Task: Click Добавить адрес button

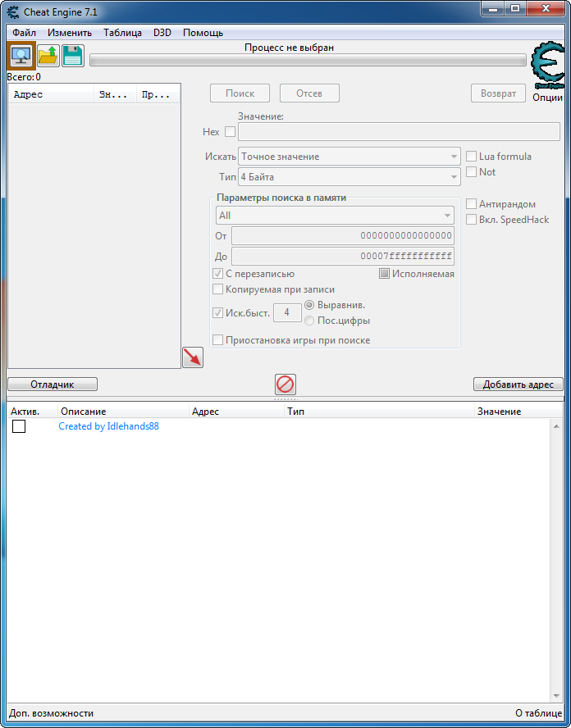Action: tap(518, 384)
